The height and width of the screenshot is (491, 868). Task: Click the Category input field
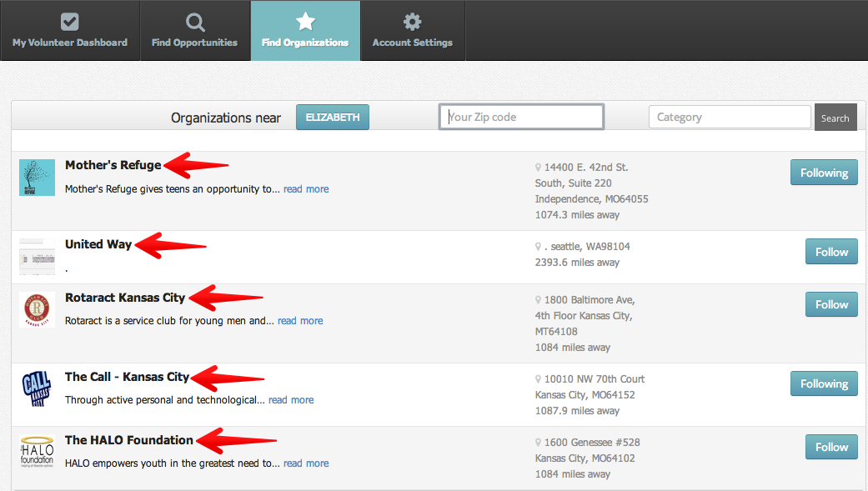tap(729, 118)
